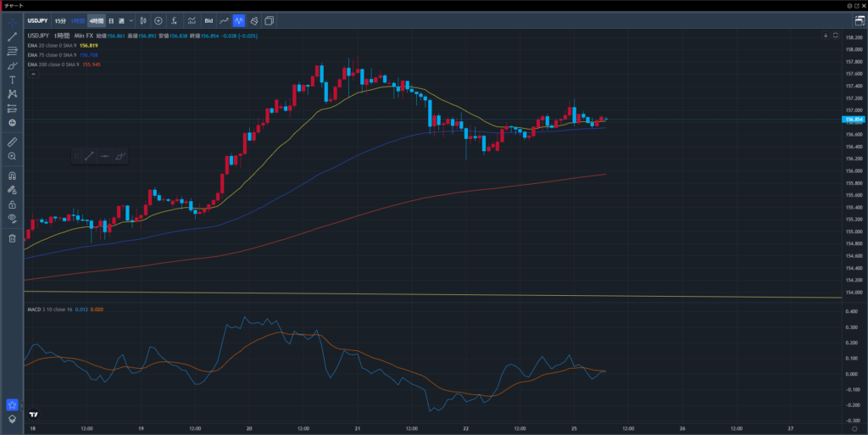This screenshot has height=435, width=868.
Task: Switch to the 4時間 timeframe
Action: click(95, 20)
